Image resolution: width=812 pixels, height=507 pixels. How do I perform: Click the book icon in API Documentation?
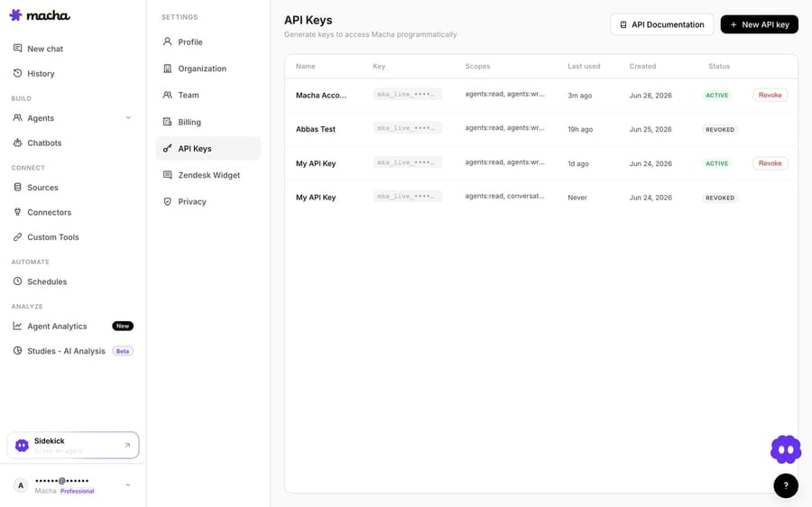coord(623,24)
